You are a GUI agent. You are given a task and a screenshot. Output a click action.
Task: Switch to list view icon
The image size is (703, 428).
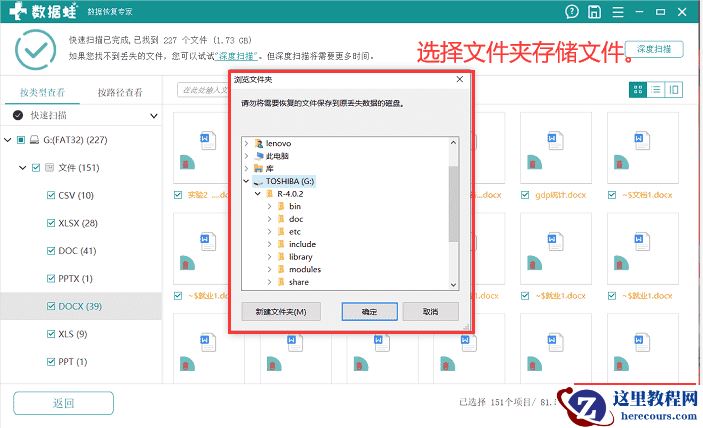point(656,90)
